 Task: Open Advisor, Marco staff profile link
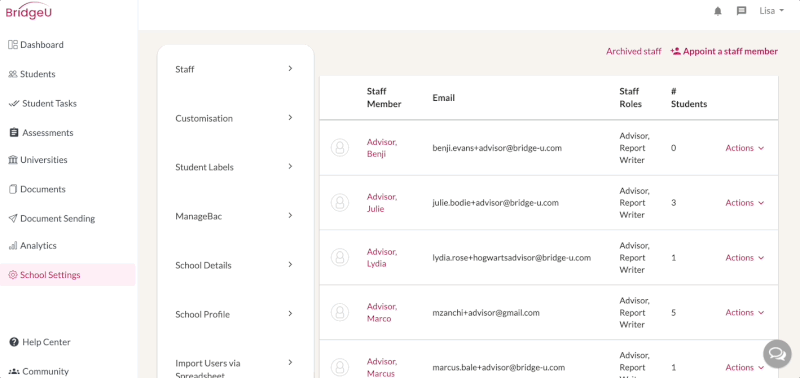point(382,312)
